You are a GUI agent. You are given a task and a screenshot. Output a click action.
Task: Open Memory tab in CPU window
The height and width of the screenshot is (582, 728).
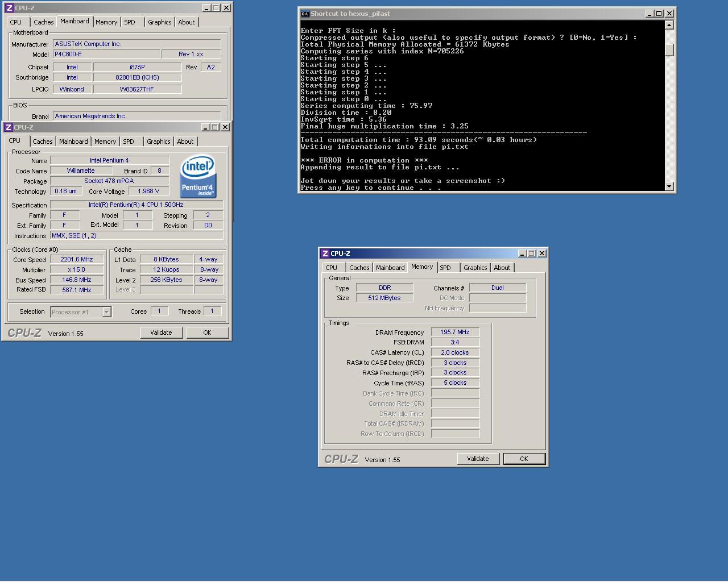pos(105,142)
